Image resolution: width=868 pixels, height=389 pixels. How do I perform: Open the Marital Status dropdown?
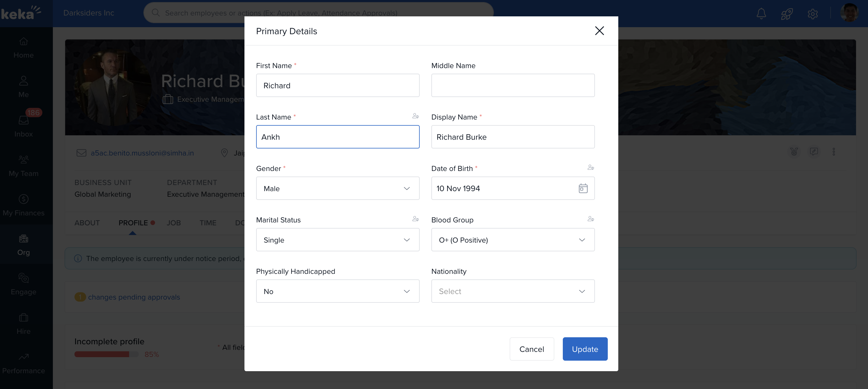338,240
